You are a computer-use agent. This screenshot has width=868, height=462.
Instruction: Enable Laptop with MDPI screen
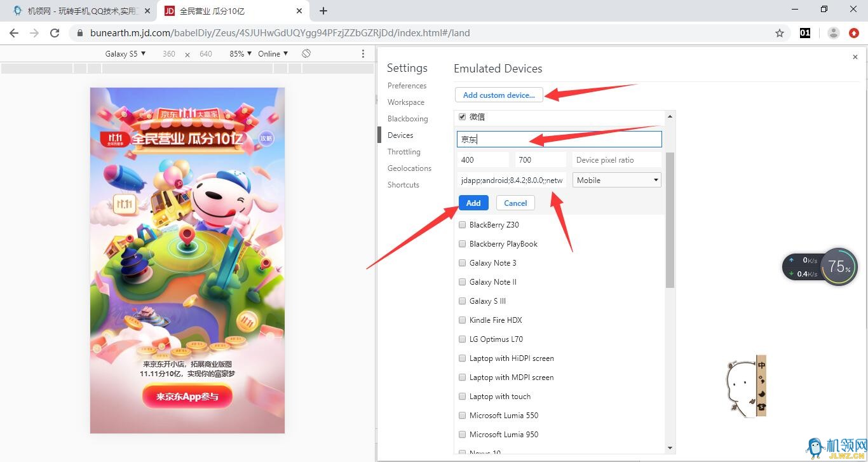point(462,377)
